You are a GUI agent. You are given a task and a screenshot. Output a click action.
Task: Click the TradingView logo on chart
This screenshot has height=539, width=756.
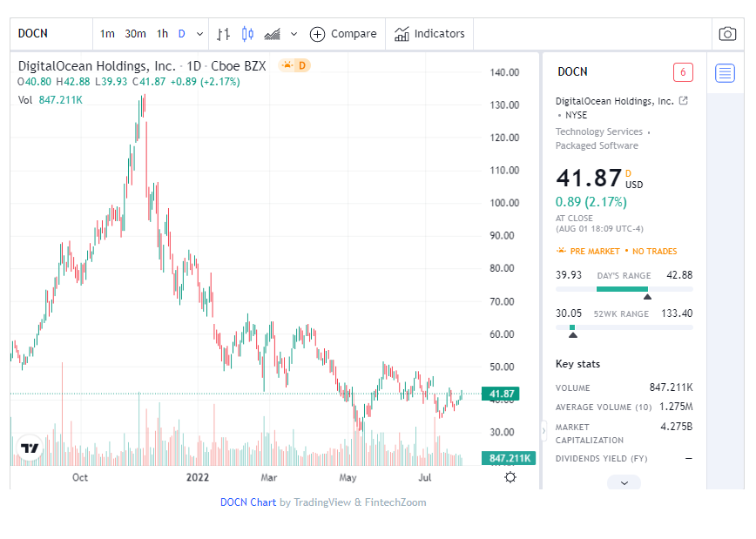click(x=30, y=448)
